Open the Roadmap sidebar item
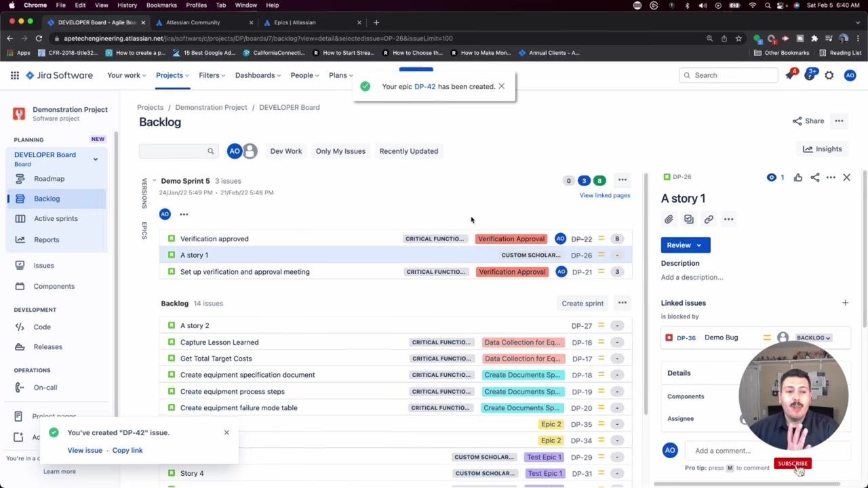 tap(49, 179)
